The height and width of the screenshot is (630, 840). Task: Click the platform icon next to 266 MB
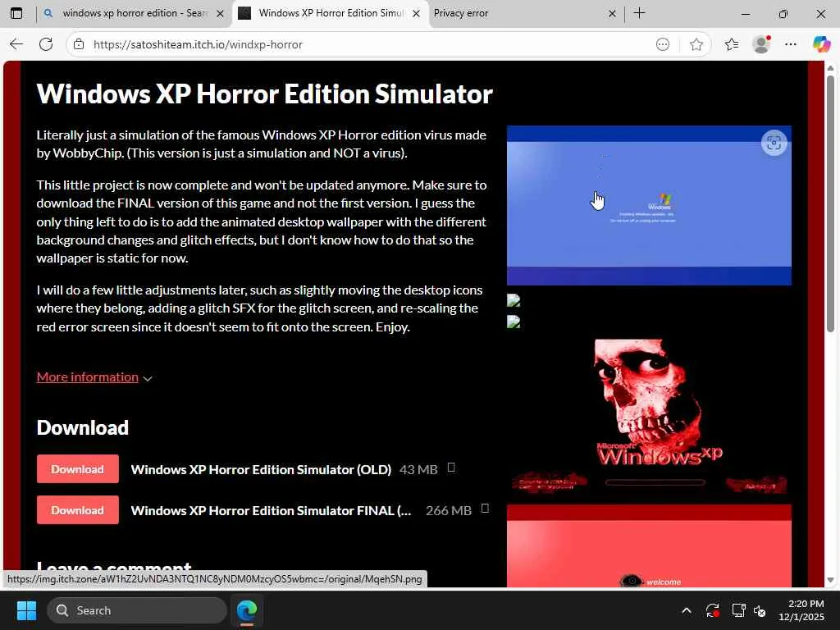click(485, 509)
